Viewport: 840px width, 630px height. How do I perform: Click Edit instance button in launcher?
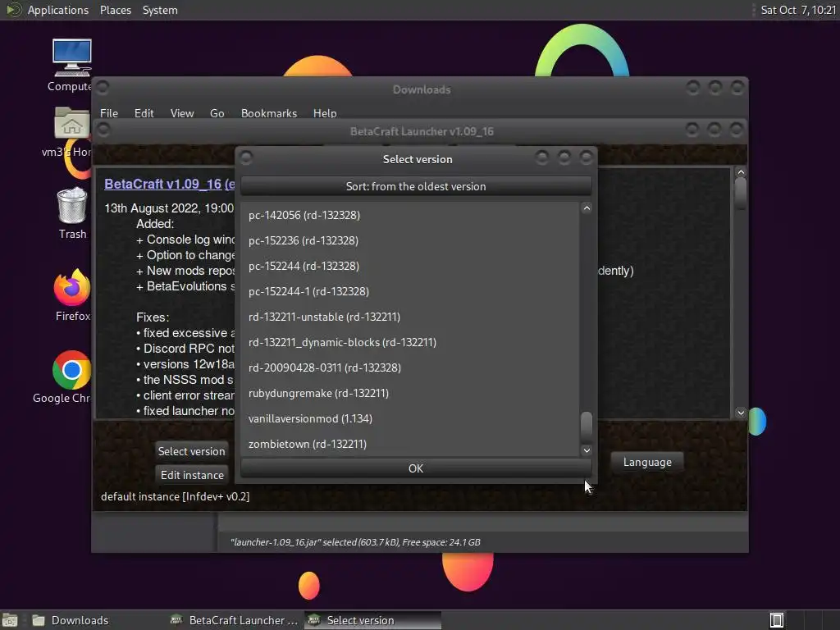[x=192, y=475]
